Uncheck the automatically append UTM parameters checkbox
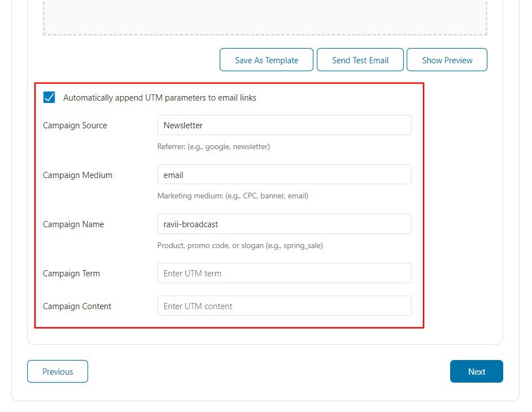The image size is (532, 412). point(49,97)
